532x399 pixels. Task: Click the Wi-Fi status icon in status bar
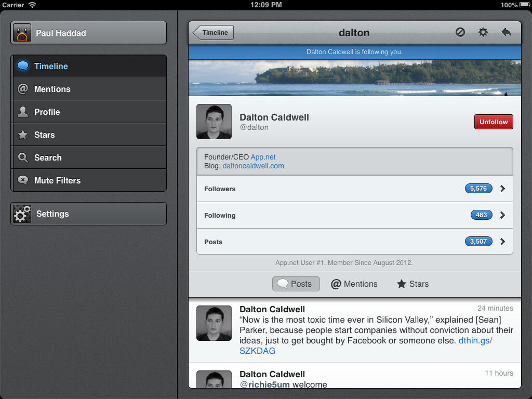coord(32,5)
